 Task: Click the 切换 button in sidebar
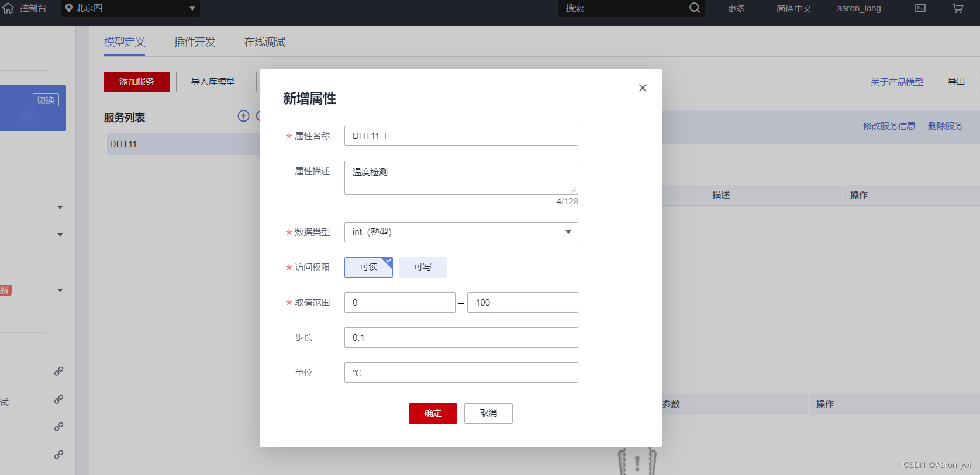pyautogui.click(x=46, y=100)
